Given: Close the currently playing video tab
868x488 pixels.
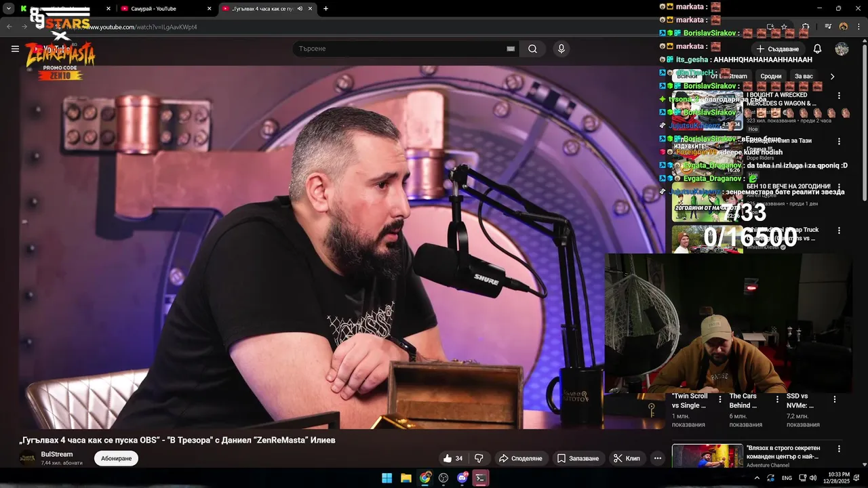Looking at the screenshot, I should (311, 9).
